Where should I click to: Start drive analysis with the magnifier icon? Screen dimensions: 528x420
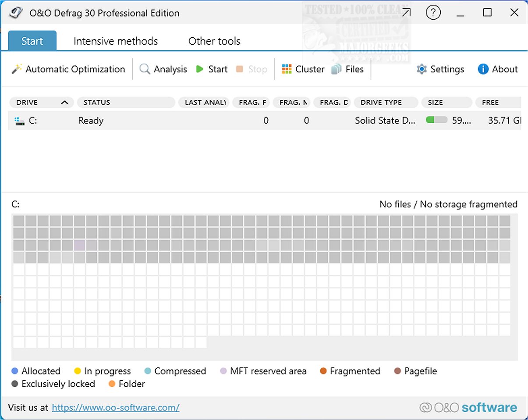coord(145,69)
